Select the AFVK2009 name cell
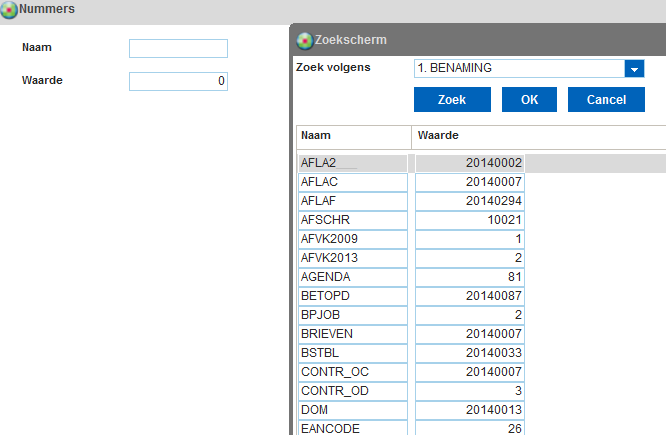Screen dimensions: 666x435 353,239
